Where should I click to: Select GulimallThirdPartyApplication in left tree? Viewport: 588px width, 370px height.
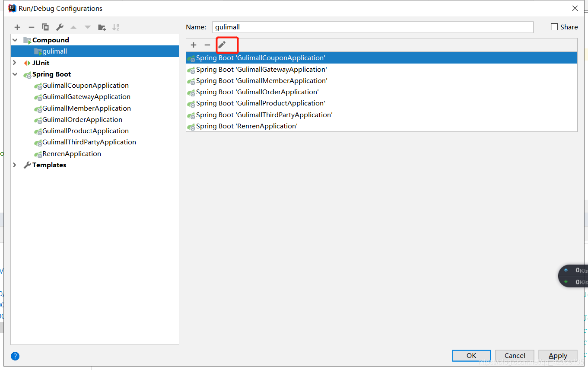(89, 142)
